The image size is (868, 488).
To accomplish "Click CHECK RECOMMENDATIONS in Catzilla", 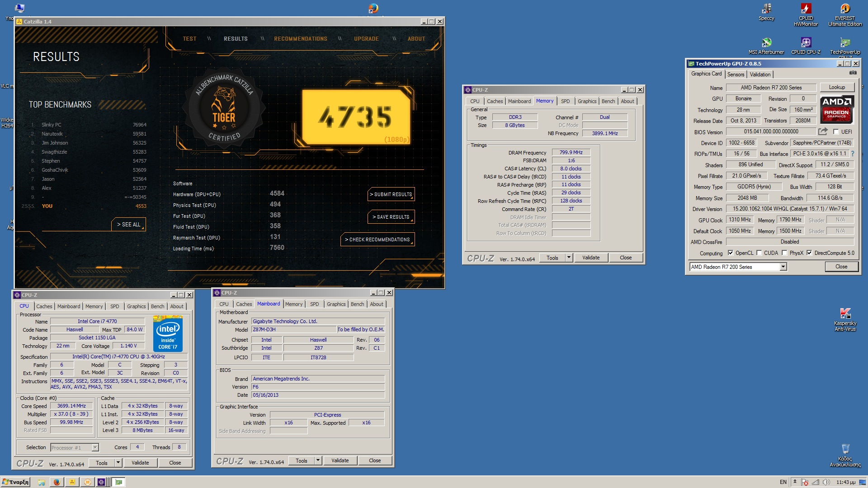I will [377, 239].
